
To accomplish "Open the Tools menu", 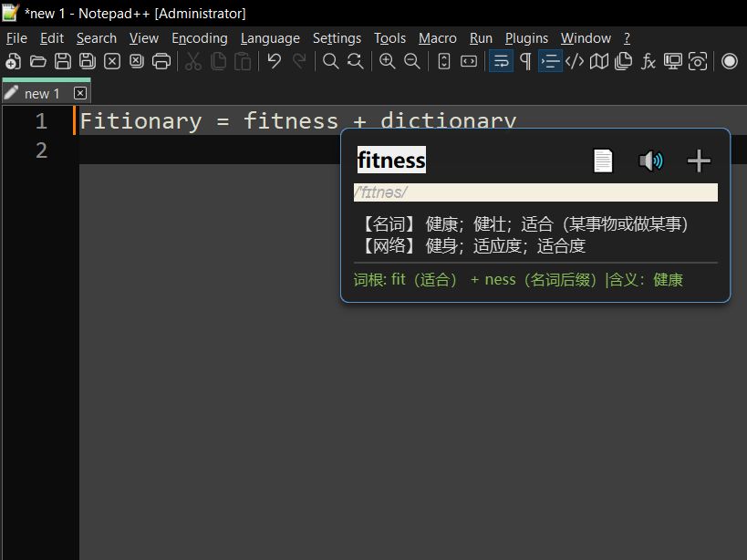I will [389, 38].
